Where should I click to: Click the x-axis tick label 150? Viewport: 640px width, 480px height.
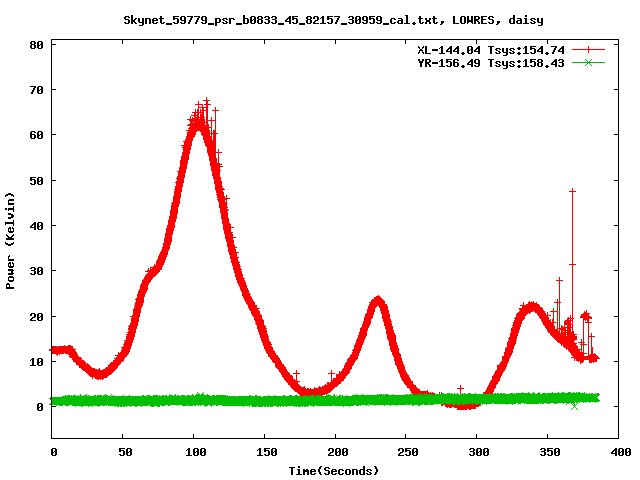[267, 452]
